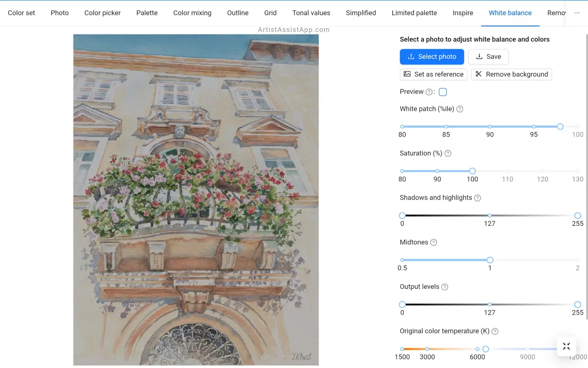The height and width of the screenshot is (368, 588).
Task: Open the Color picker tab
Action: tap(102, 13)
